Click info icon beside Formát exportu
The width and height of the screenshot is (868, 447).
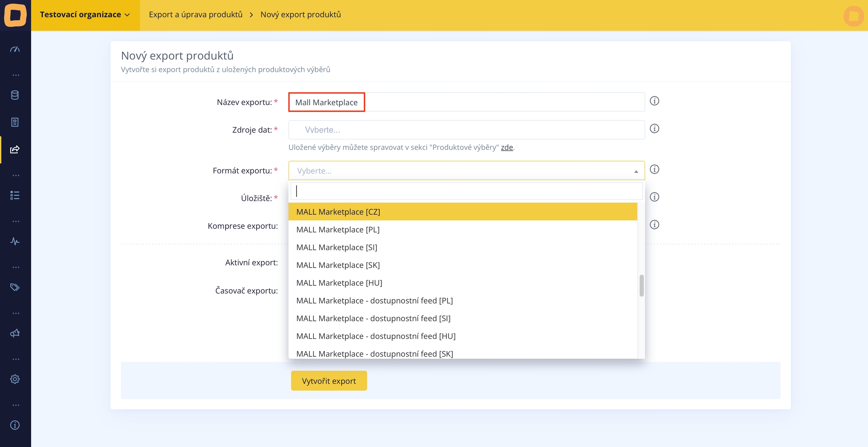(x=654, y=169)
